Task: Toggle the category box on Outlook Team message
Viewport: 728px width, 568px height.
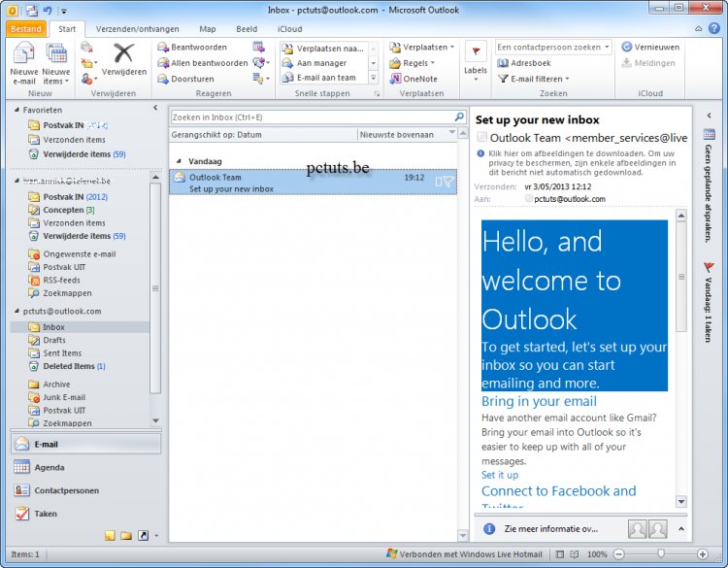Action: pos(439,182)
